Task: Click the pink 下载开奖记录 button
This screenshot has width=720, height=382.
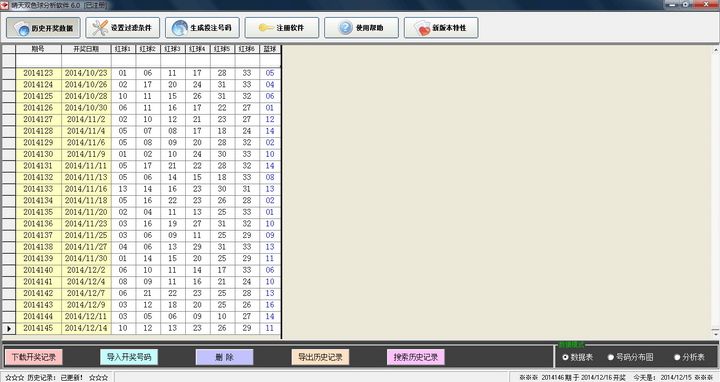Action: pyautogui.click(x=34, y=357)
